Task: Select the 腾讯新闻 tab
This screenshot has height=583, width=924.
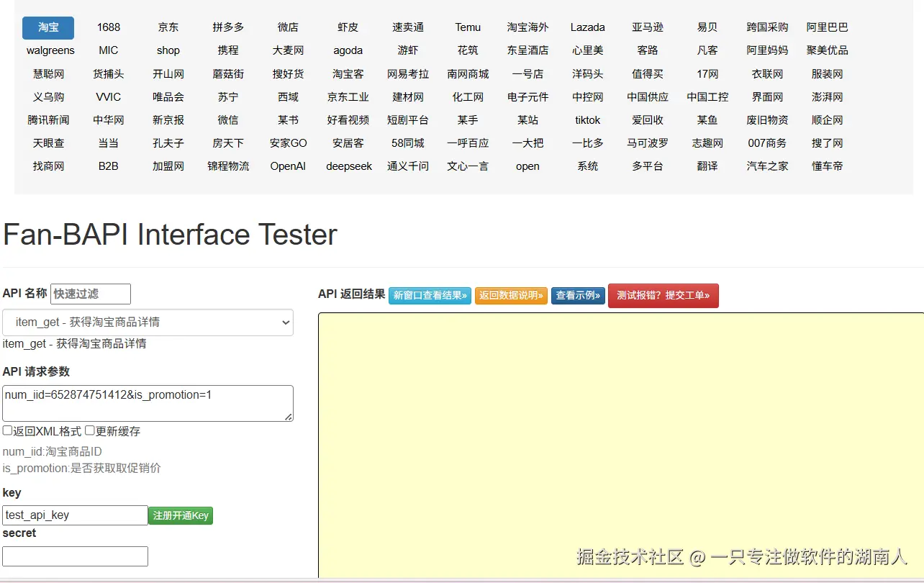Action: [48, 119]
